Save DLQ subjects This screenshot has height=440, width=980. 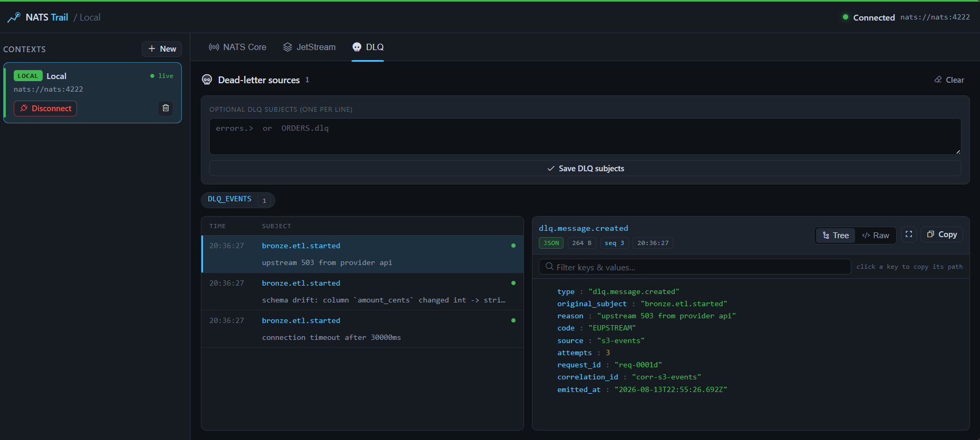click(x=585, y=169)
